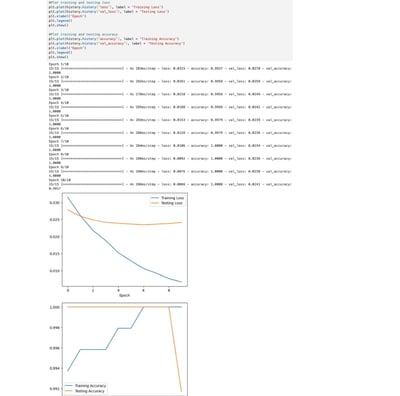Click the 0.996 y-axis tick on accuracy chart
This screenshot has width=400, height=396.
tap(55, 348)
